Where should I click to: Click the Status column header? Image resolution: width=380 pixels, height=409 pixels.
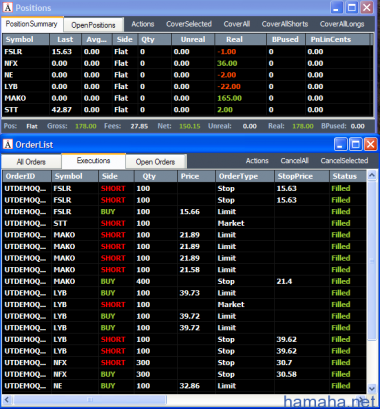pyautogui.click(x=348, y=176)
